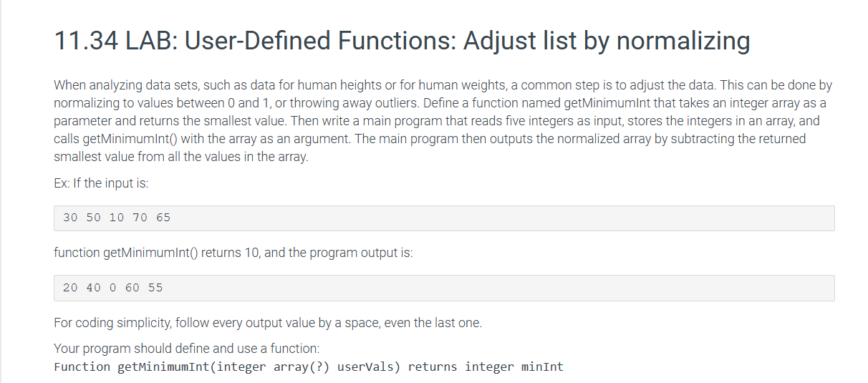Click the sample input box containing 30 50 10 70 65
The height and width of the screenshot is (383, 868).
point(444,218)
